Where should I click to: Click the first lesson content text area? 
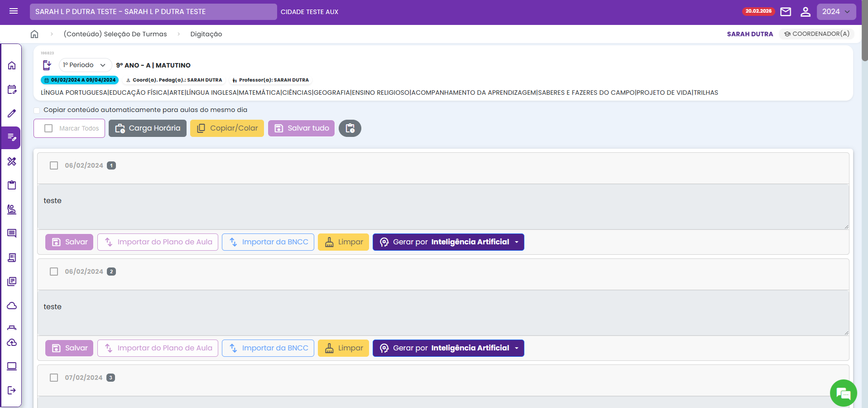click(x=443, y=207)
